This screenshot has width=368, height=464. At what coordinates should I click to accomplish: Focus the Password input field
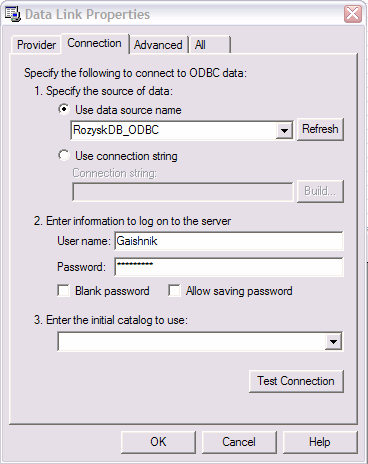229,267
